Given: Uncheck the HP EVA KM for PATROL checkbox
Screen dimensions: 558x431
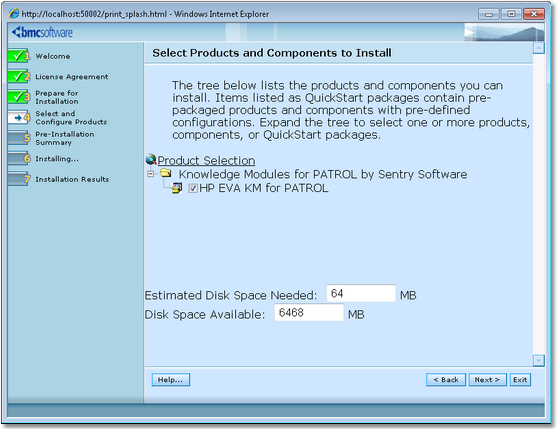Looking at the screenshot, I should (x=193, y=188).
